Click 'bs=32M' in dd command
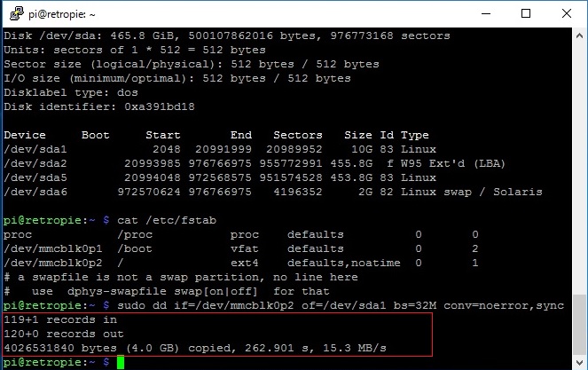588x370 pixels. pos(415,305)
